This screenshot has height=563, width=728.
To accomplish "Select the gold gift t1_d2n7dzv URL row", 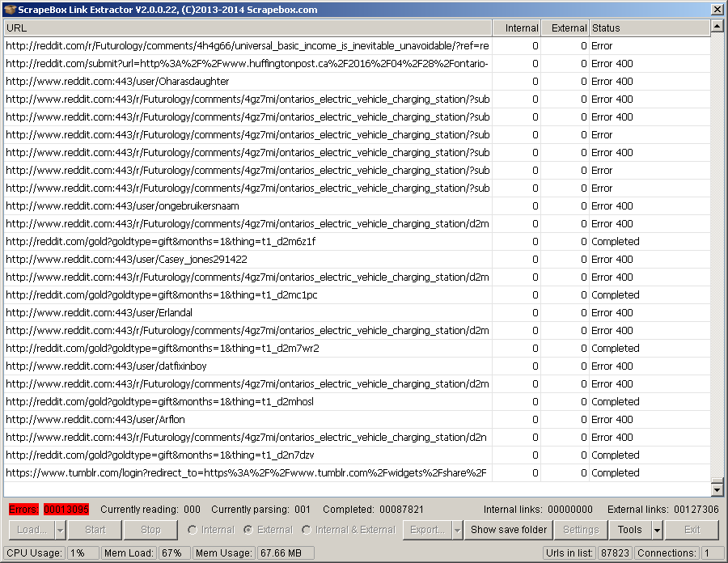I will (357, 455).
